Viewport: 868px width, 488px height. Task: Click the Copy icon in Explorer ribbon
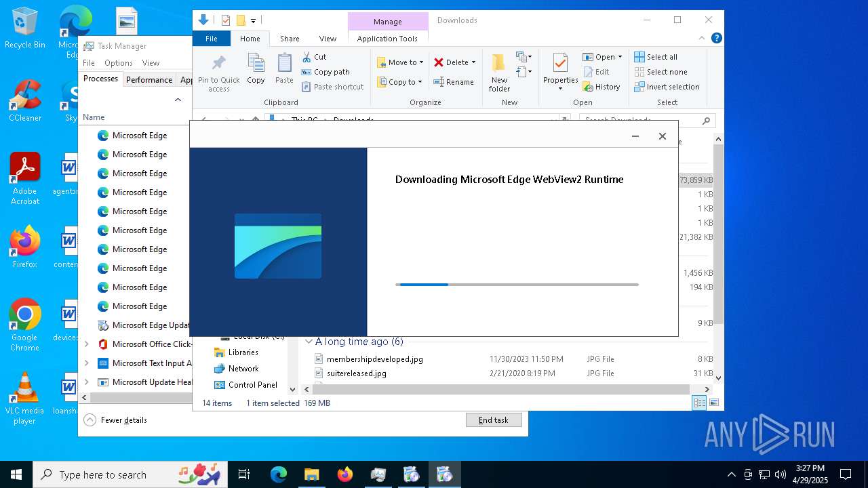tap(256, 69)
